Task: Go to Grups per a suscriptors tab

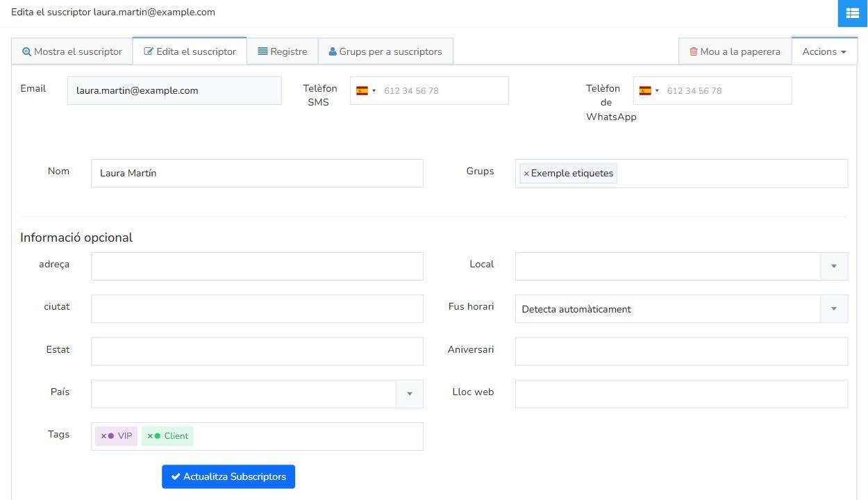Action: coord(385,51)
